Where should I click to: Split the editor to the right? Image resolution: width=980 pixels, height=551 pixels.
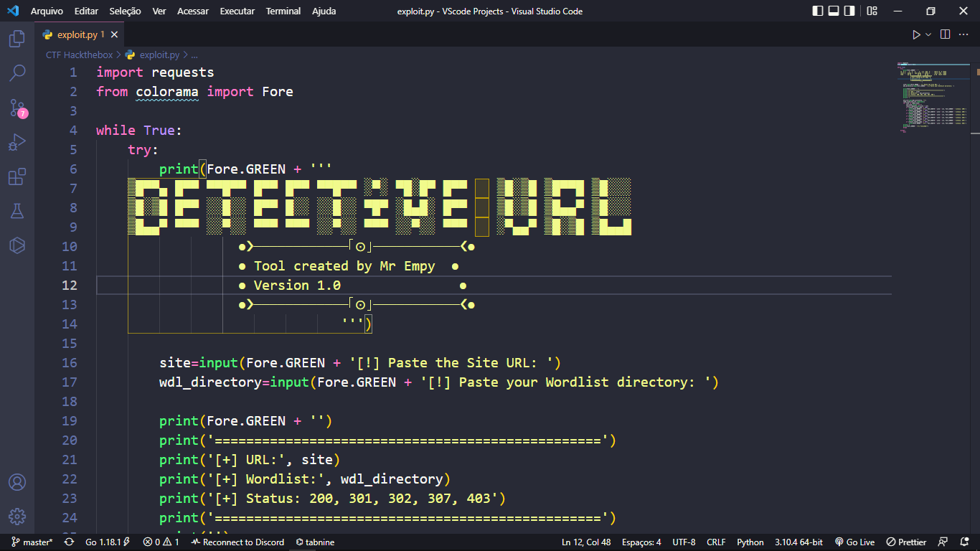(x=946, y=34)
